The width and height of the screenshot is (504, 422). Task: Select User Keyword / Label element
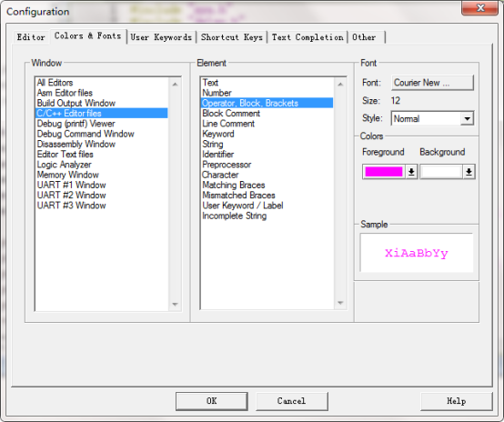267,206
